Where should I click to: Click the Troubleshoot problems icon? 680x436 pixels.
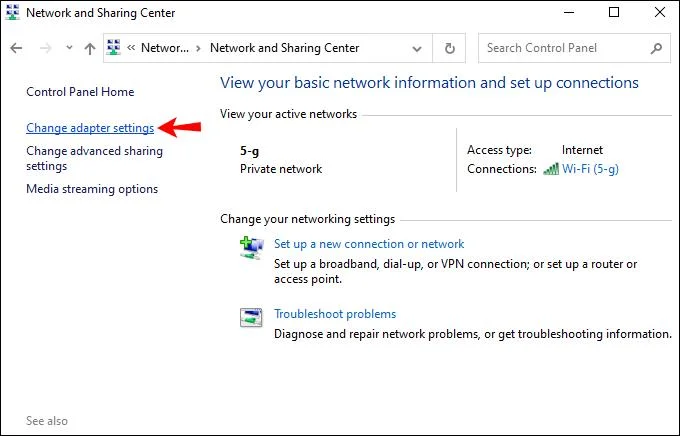coord(251,317)
